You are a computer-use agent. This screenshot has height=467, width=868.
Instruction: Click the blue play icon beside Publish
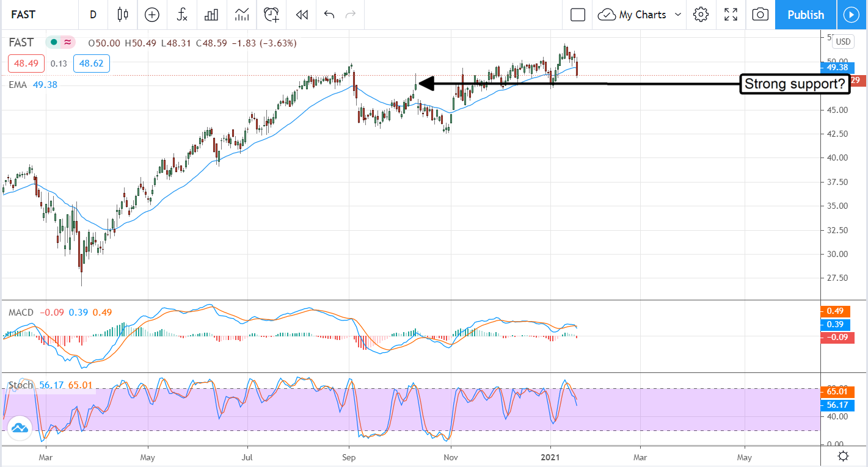pyautogui.click(x=851, y=15)
